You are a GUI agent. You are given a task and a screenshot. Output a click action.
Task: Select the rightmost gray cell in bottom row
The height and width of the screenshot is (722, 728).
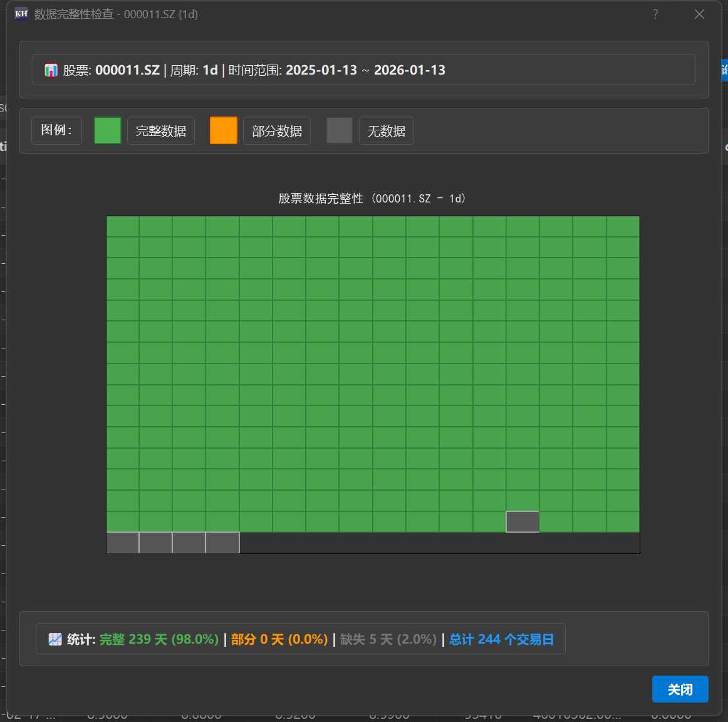[x=222, y=543]
